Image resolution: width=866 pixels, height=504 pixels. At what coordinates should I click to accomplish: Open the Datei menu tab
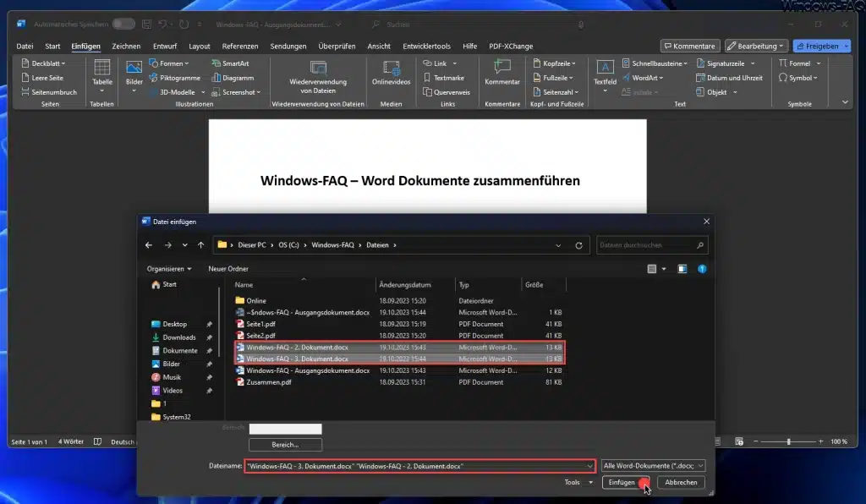point(25,47)
